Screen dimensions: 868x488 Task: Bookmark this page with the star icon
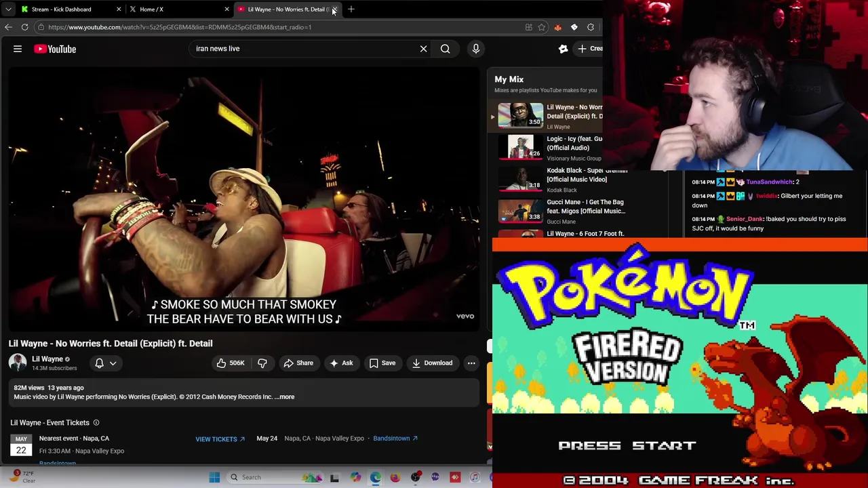(x=541, y=27)
